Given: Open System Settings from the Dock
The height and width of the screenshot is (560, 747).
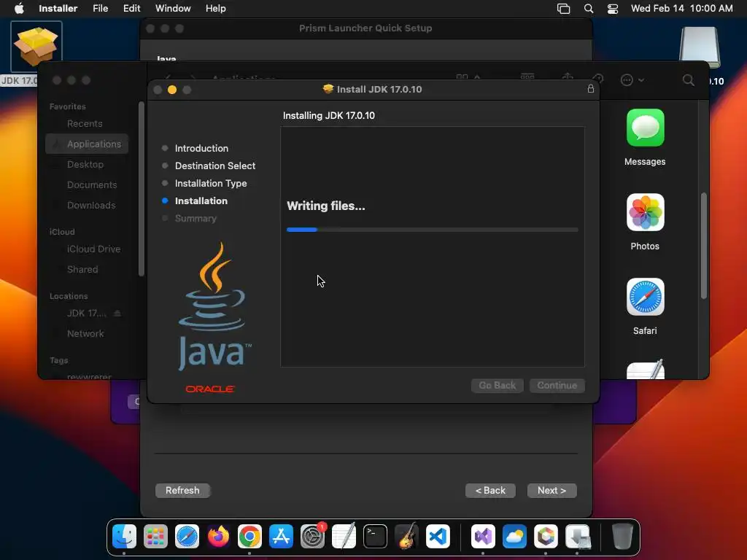Looking at the screenshot, I should coord(312,536).
